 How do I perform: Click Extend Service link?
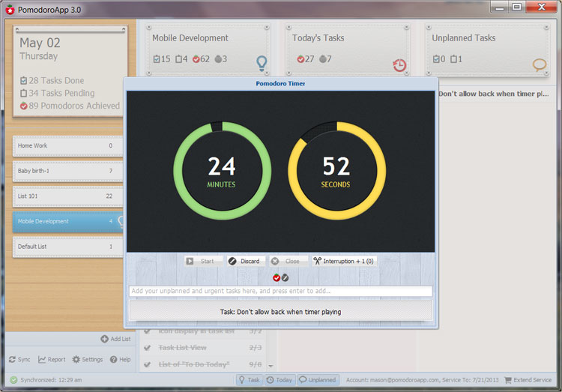(532, 380)
